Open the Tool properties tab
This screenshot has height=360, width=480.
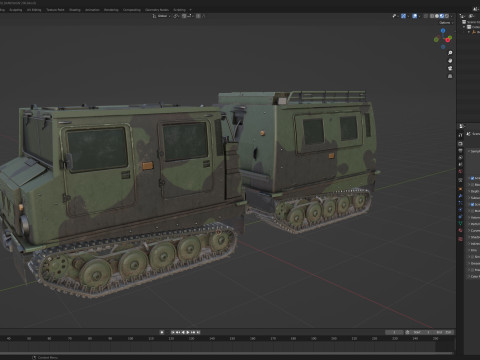click(x=460, y=135)
